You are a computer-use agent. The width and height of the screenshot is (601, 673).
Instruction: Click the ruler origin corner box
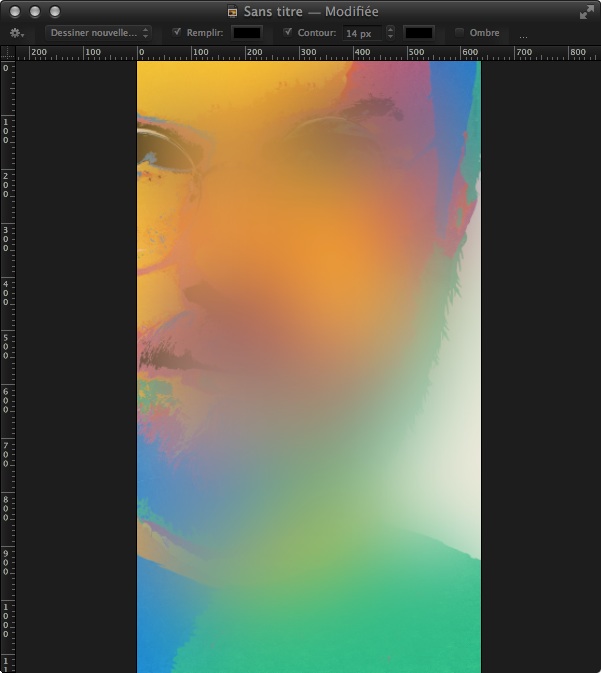tap(8, 53)
